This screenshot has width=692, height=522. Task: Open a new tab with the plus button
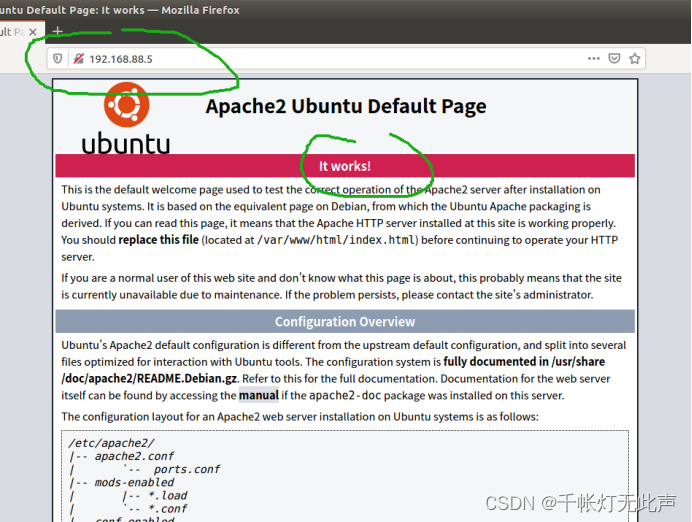[57, 31]
